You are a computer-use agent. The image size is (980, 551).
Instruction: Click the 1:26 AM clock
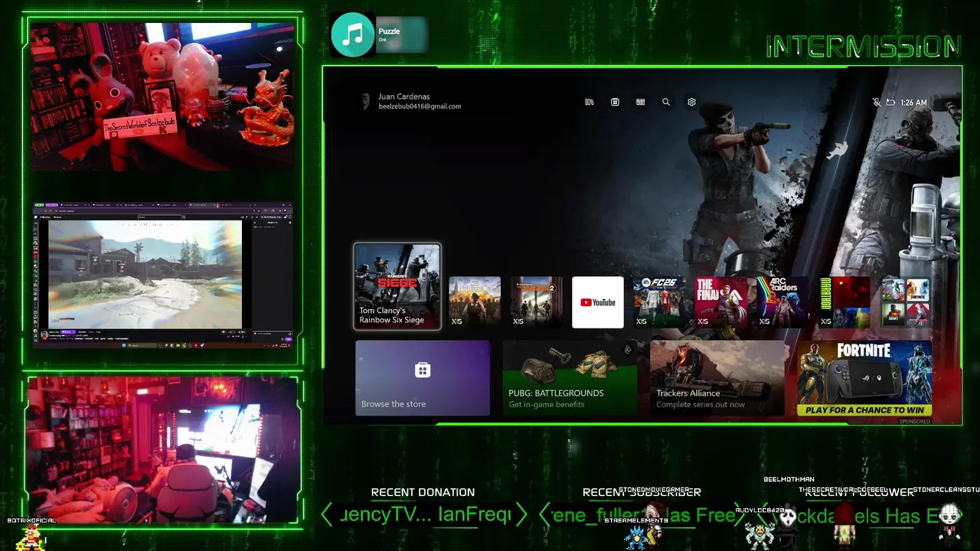pos(913,103)
